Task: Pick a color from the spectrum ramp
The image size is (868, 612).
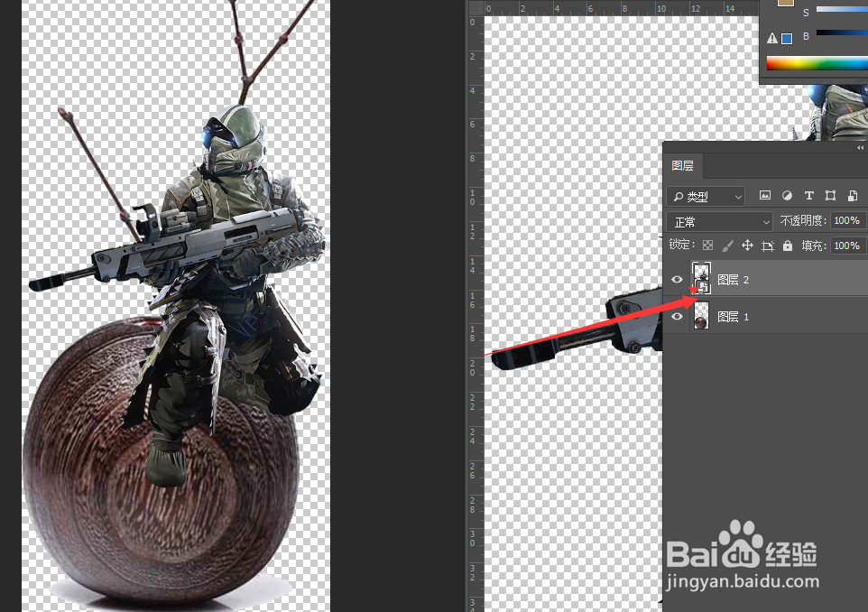Action: pyautogui.click(x=817, y=63)
